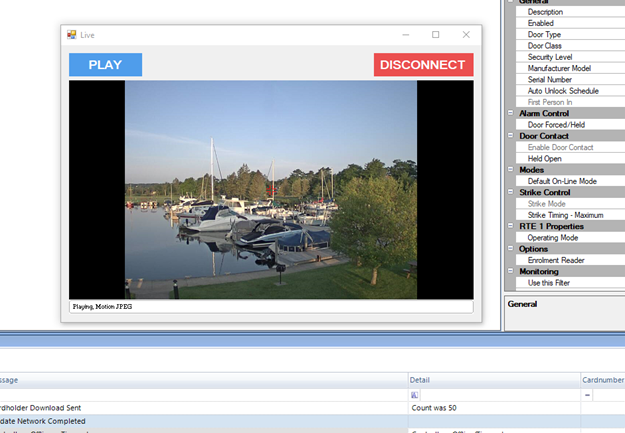Select the Door Type property
Screen dimensions: 625x433
click(x=570, y=34)
